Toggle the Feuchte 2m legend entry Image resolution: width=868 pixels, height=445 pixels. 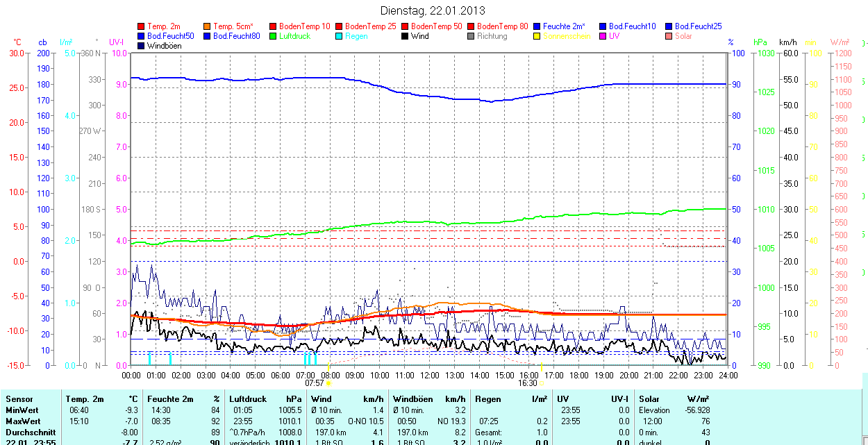point(564,26)
